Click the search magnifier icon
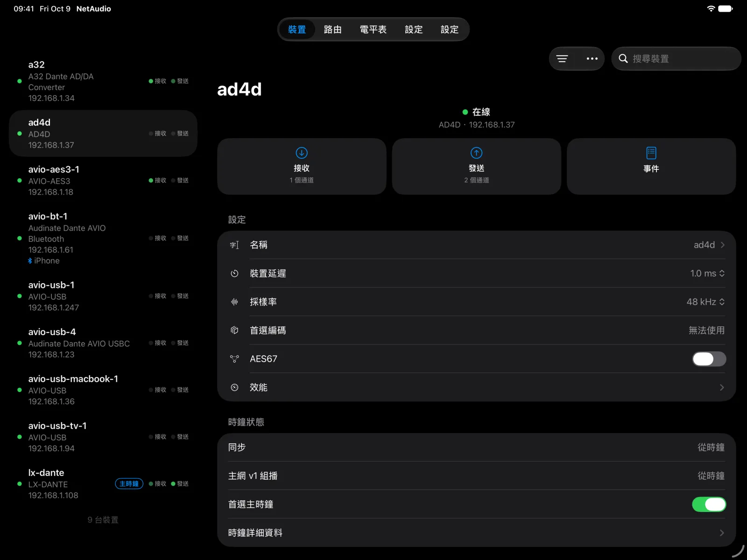 [x=623, y=59]
